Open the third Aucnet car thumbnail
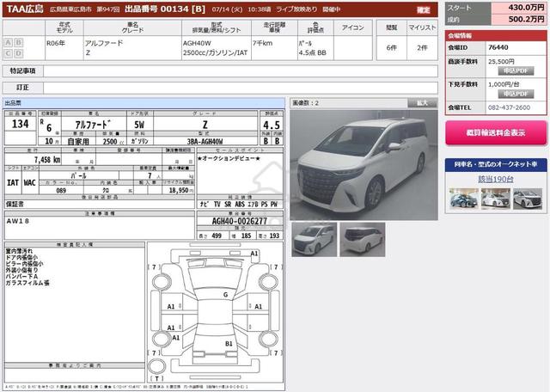 528,199
